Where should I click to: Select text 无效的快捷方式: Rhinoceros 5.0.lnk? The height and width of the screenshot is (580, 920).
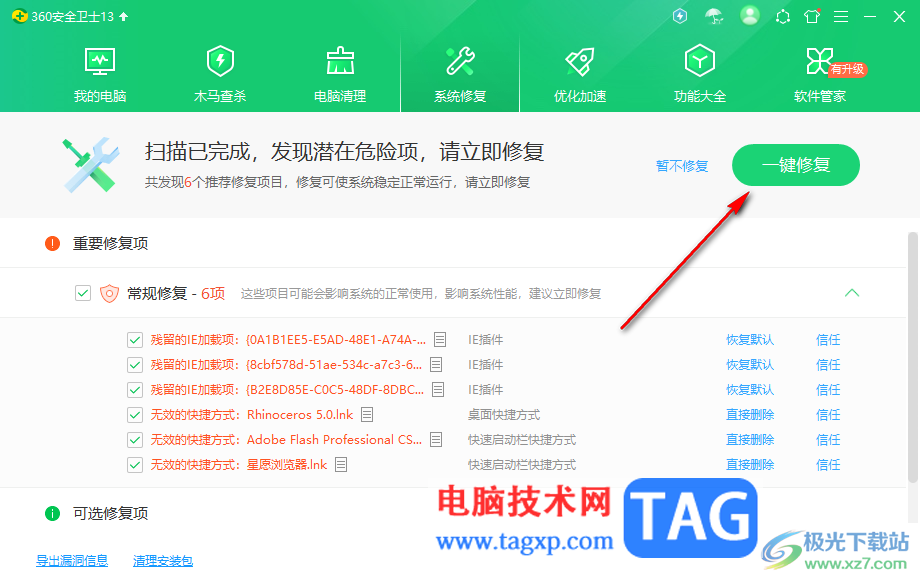tap(252, 415)
